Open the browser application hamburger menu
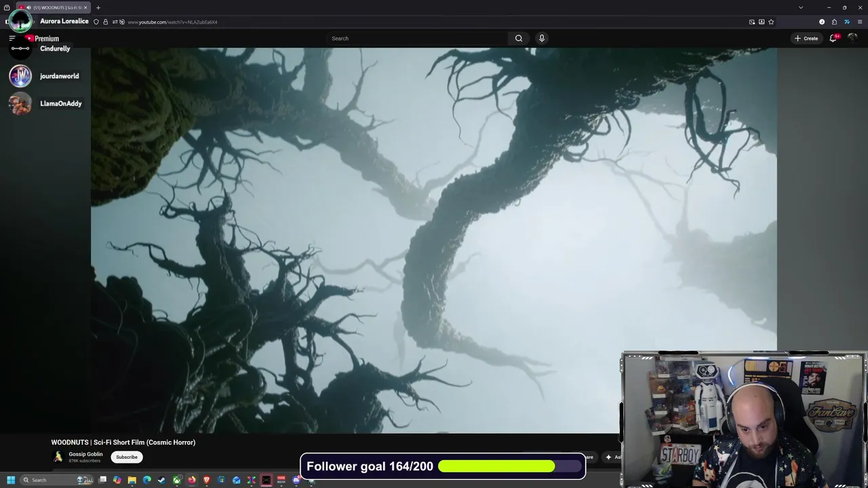The width and height of the screenshot is (868, 488). pyautogui.click(x=859, y=22)
